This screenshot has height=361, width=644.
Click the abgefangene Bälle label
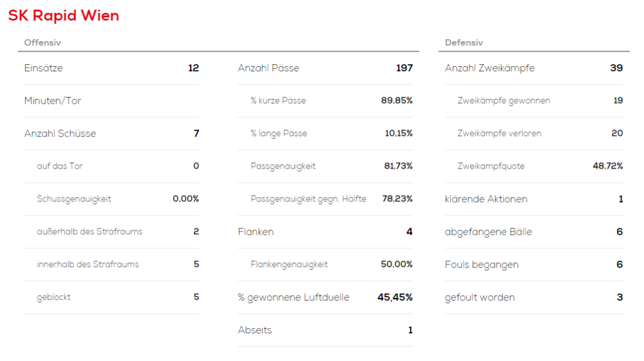coord(488,232)
